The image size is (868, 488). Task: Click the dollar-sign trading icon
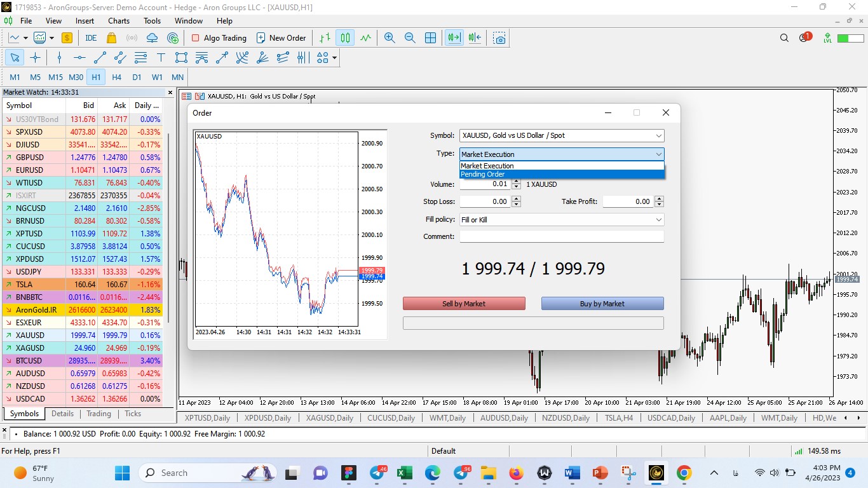pyautogui.click(x=67, y=38)
